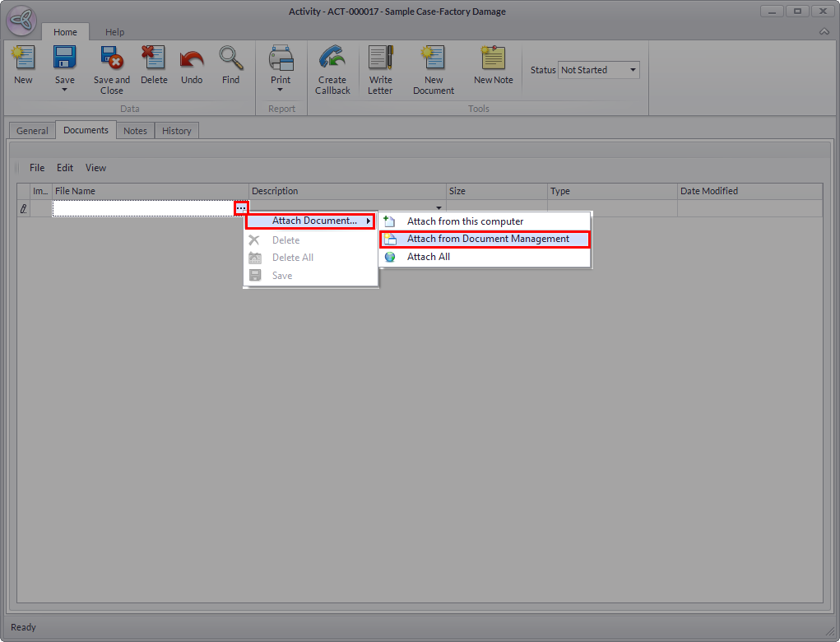Click the File Name input cell
840x642 pixels.
pos(142,209)
